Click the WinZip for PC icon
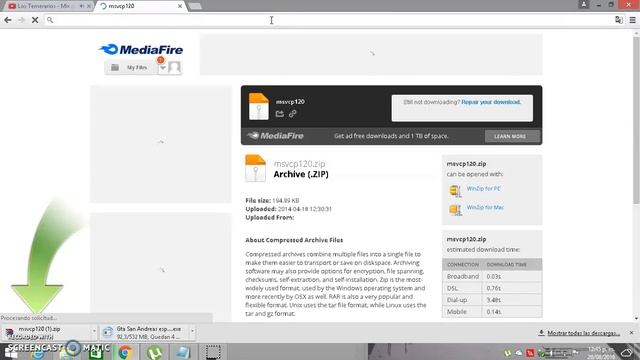 tap(456, 191)
